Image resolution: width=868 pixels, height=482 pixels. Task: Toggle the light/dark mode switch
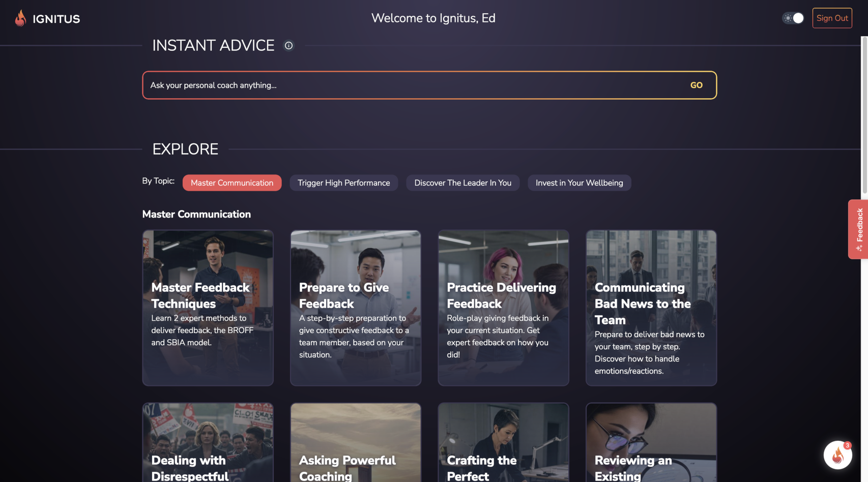click(793, 18)
